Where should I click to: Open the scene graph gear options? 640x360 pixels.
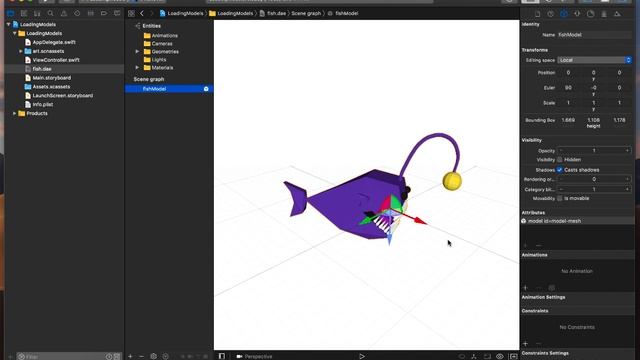point(153,356)
